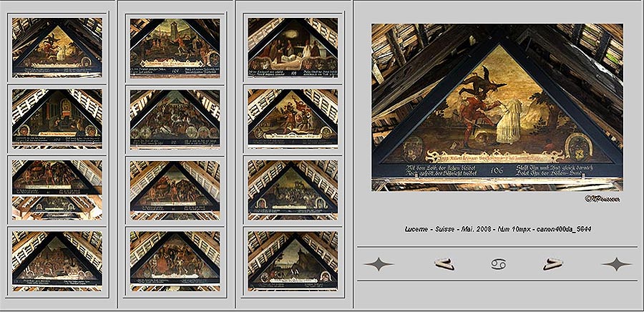Image resolution: width=644 pixels, height=312 pixels.
Task: Select thumbnail of dark interior with throne
Action: [x=57, y=119]
